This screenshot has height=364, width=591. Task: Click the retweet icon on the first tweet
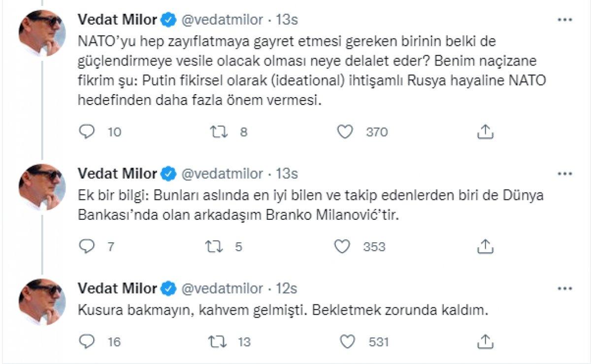point(219,131)
